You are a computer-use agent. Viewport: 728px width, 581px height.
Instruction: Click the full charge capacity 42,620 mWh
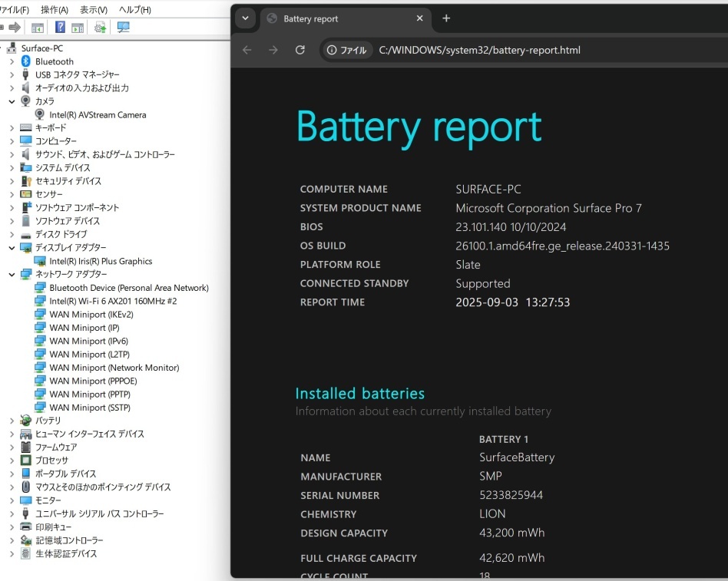(x=511, y=558)
